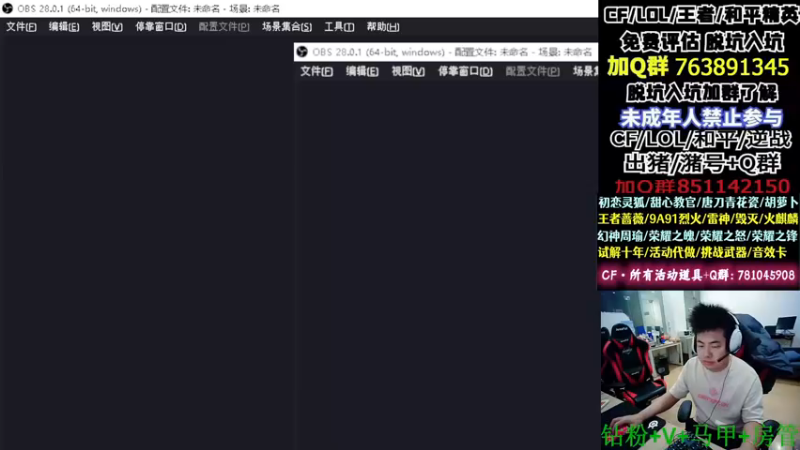Screen dimensions: 800x450
Task: Click the nested OBS 28.0.1 window title text
Action: tap(452, 52)
